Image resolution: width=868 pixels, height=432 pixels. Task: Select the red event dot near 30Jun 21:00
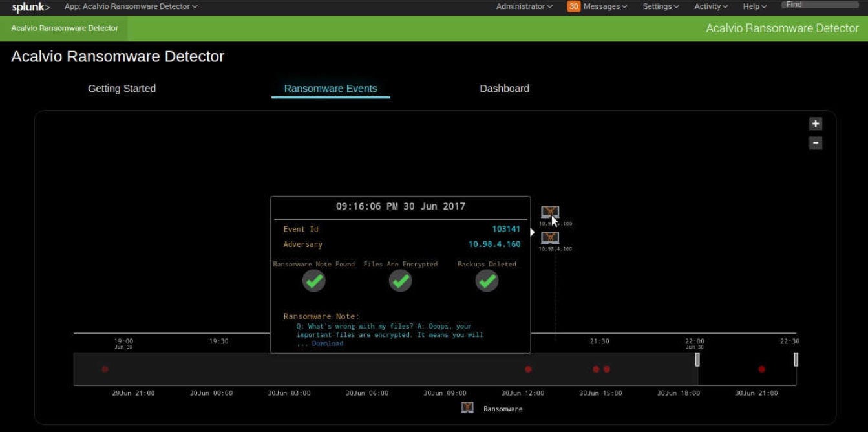coord(761,369)
